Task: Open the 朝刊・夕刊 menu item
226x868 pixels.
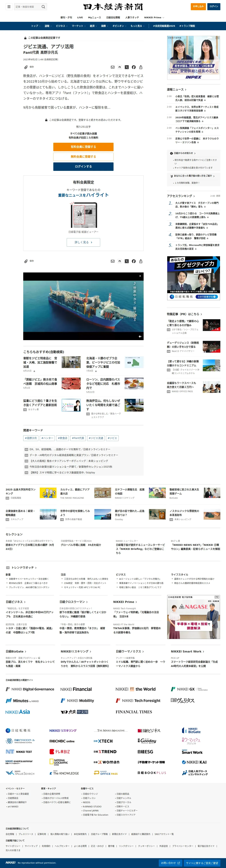Action: [x=66, y=18]
